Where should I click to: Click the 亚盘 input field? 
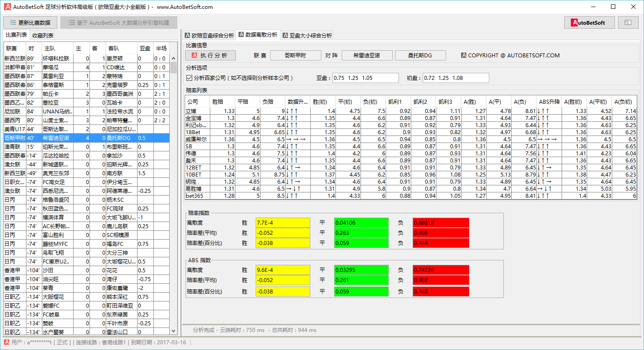click(365, 78)
